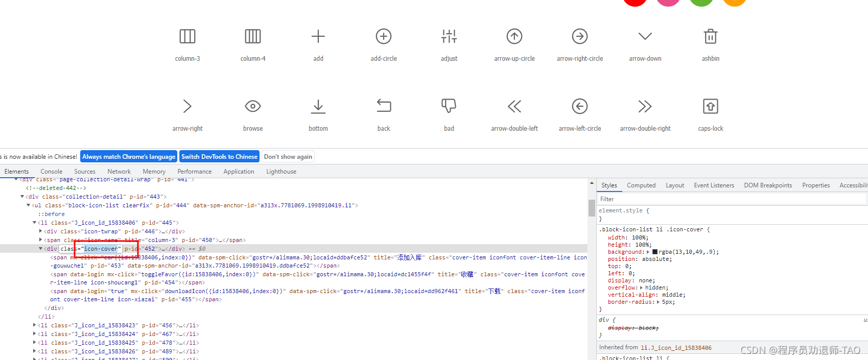Click the bottom download-arrow icon

tap(318, 106)
